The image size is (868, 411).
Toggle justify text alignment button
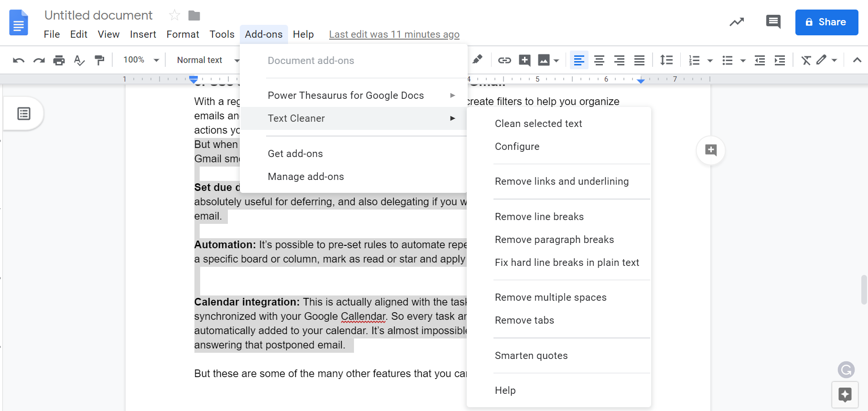click(639, 60)
